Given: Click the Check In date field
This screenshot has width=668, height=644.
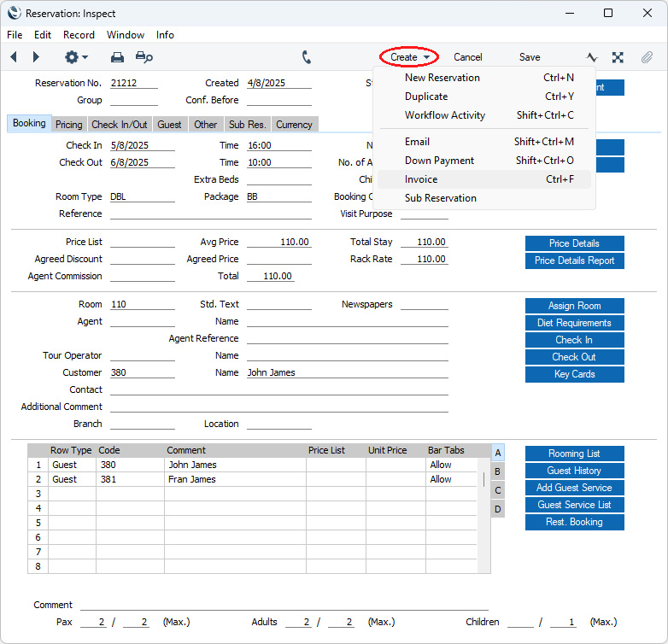Looking at the screenshot, I should [x=143, y=145].
